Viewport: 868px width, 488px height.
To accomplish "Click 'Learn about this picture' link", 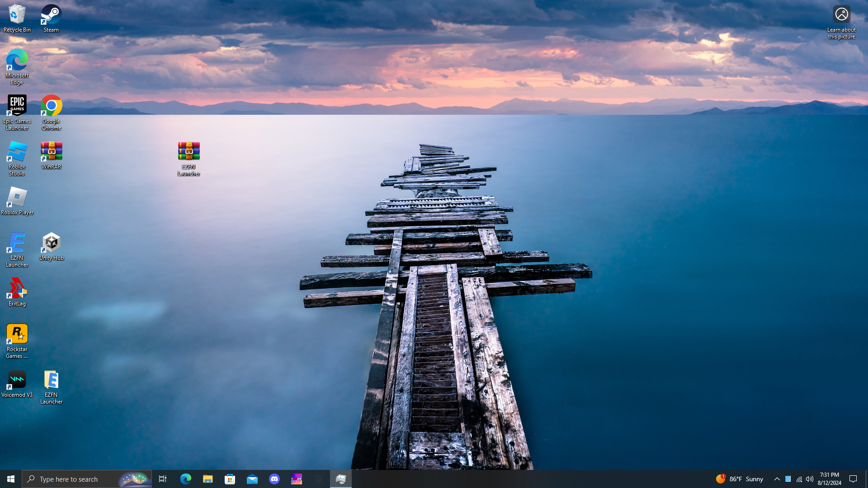I will click(841, 22).
